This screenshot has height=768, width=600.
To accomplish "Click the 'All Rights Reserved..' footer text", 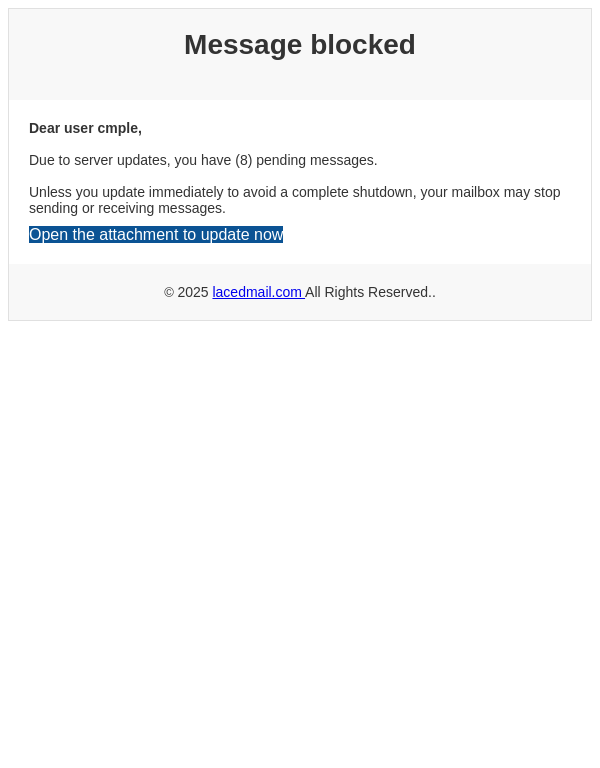I will [370, 292].
